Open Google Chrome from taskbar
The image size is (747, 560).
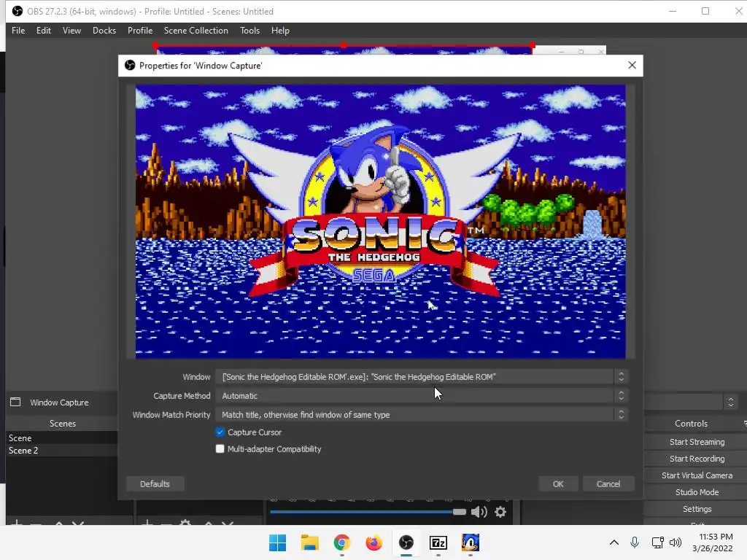coord(341,542)
